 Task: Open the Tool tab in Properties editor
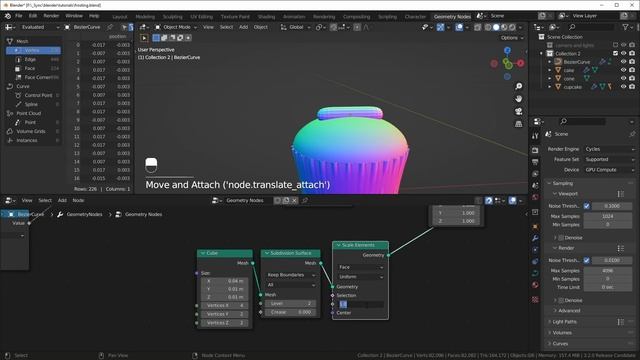(535, 136)
